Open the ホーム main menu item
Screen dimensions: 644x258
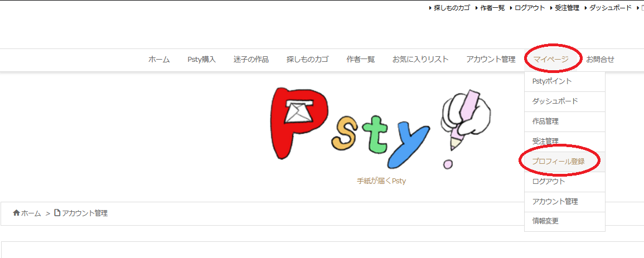tap(159, 60)
